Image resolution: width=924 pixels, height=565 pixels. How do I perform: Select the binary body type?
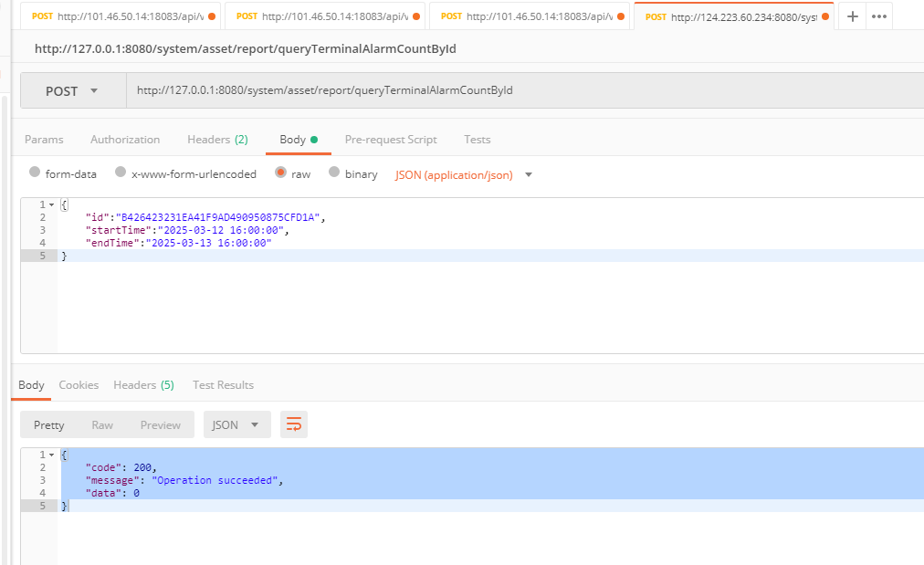click(x=334, y=173)
